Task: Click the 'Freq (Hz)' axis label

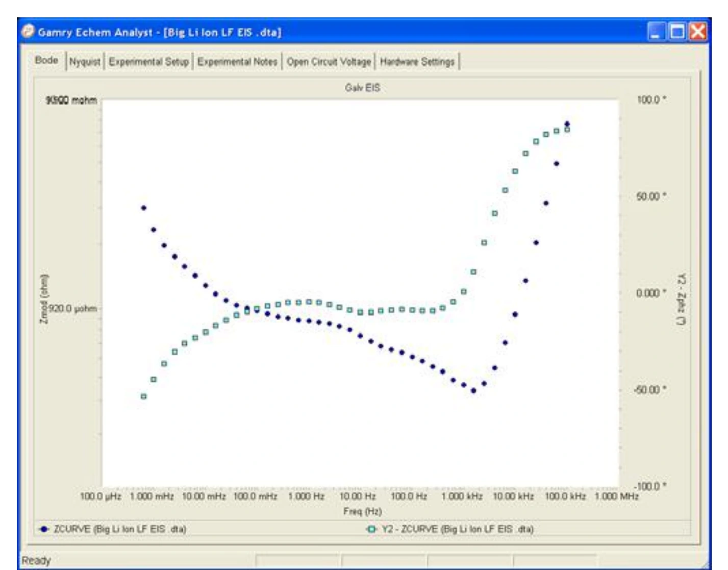Action: pos(362,511)
